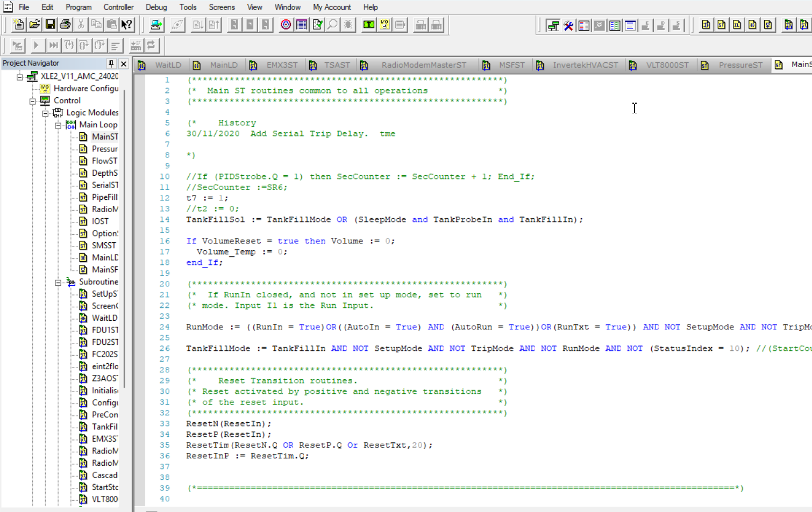
Task: Open the Controller menu
Action: click(x=118, y=7)
